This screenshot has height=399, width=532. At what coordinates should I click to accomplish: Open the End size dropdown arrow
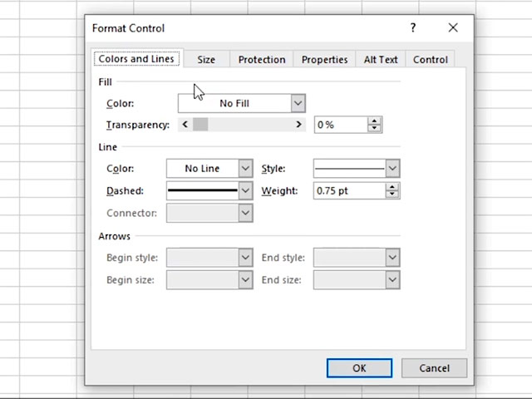(x=392, y=280)
